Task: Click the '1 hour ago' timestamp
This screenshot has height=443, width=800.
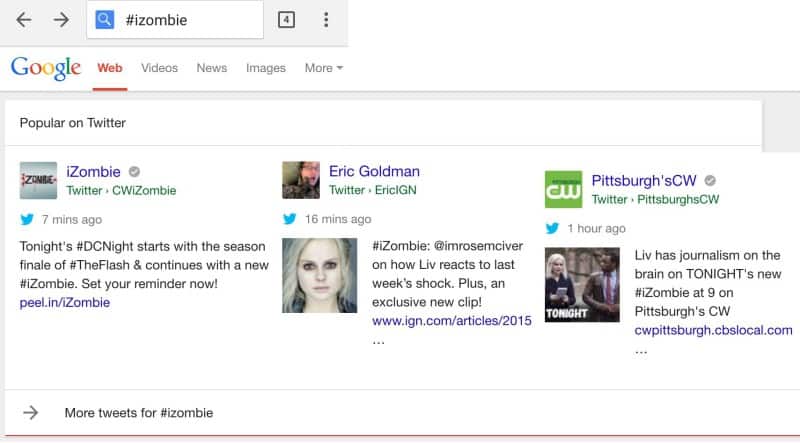Action: [596, 228]
